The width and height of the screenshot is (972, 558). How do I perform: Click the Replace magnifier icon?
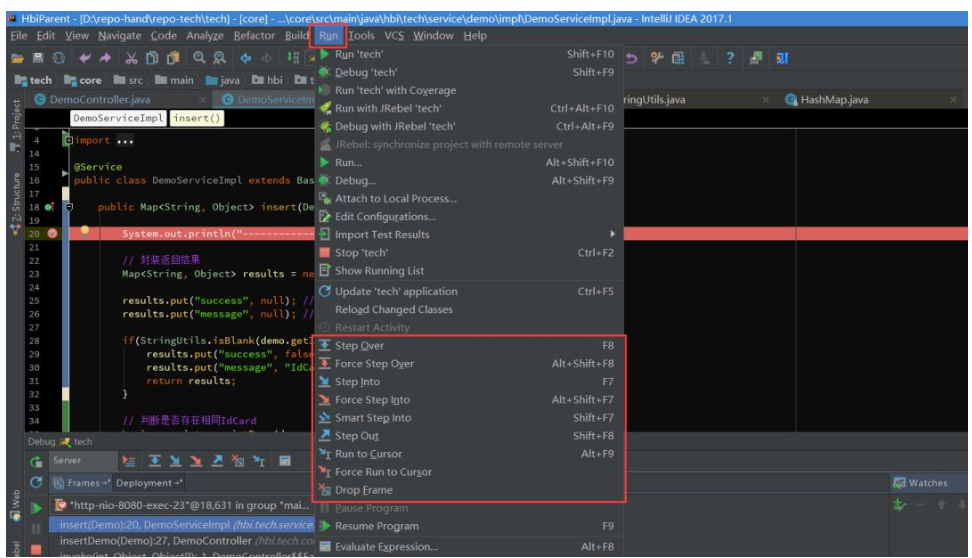pos(219,58)
